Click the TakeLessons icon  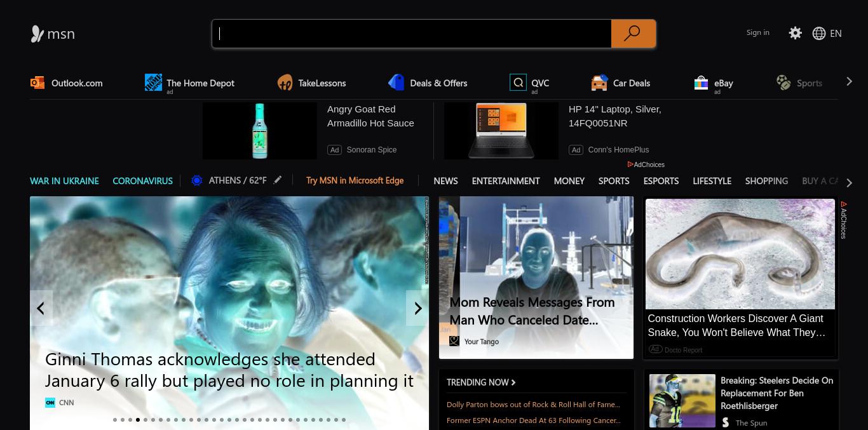coord(285,83)
